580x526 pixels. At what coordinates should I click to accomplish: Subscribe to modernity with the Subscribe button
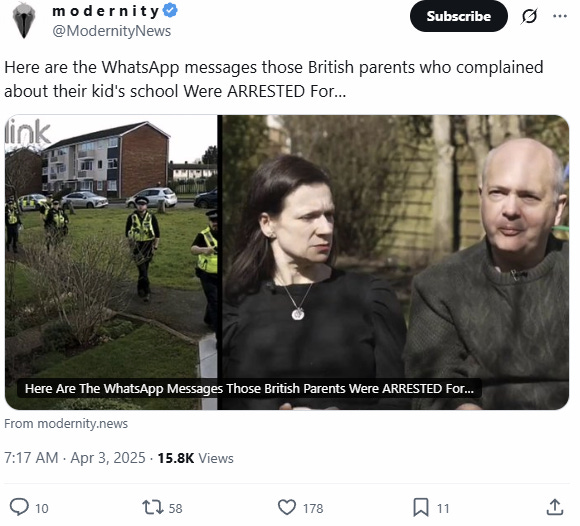point(459,16)
